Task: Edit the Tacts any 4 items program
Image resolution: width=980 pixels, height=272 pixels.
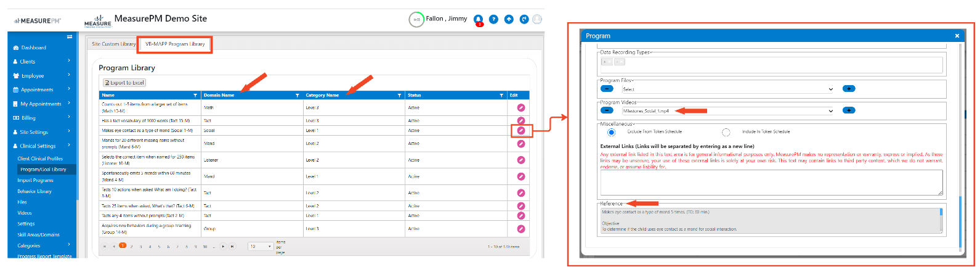Action: coord(521,216)
